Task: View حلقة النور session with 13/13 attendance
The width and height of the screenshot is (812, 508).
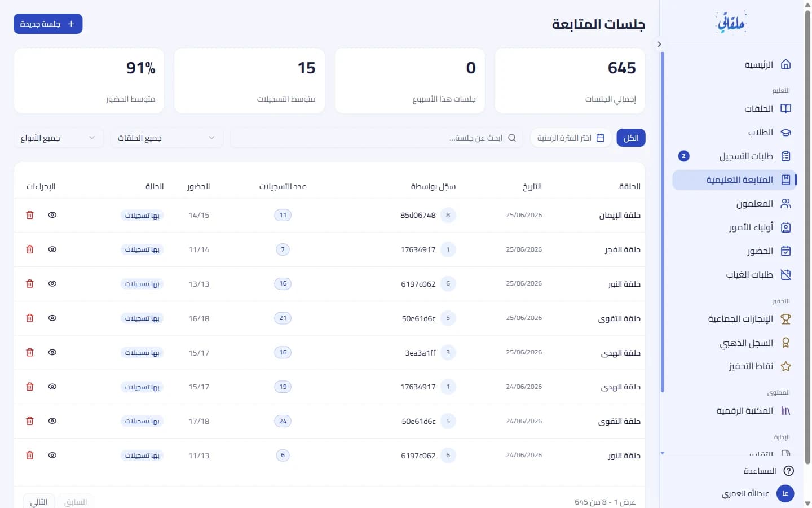Action: pyautogui.click(x=52, y=284)
